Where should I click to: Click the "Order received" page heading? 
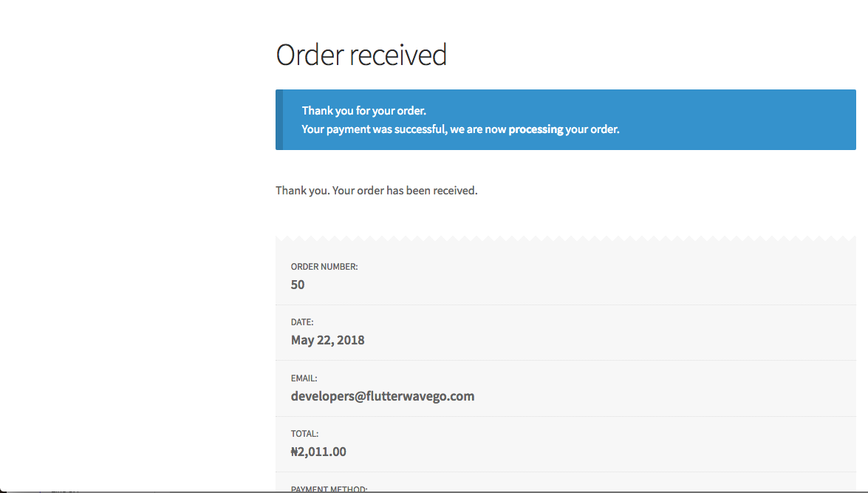click(x=361, y=55)
